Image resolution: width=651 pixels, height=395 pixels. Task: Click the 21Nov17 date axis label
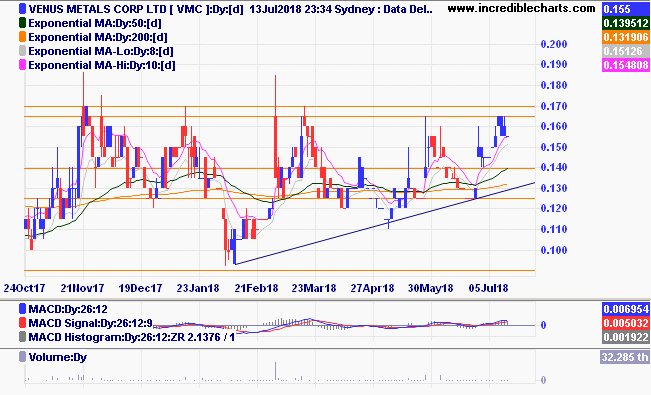[82, 288]
